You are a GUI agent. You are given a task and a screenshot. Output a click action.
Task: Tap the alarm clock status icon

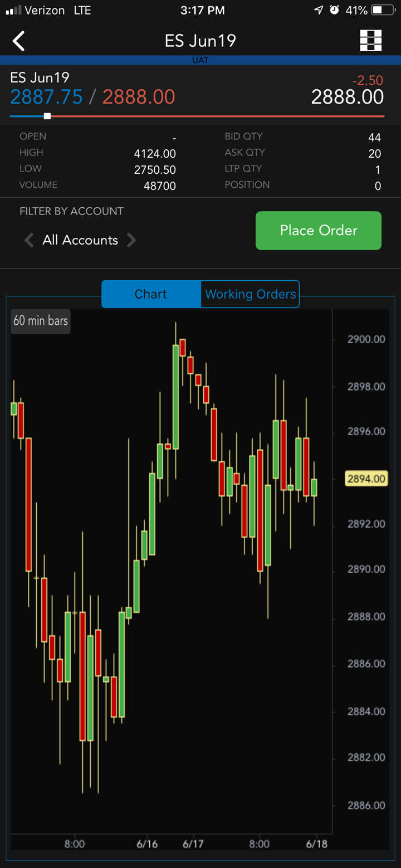point(334,10)
